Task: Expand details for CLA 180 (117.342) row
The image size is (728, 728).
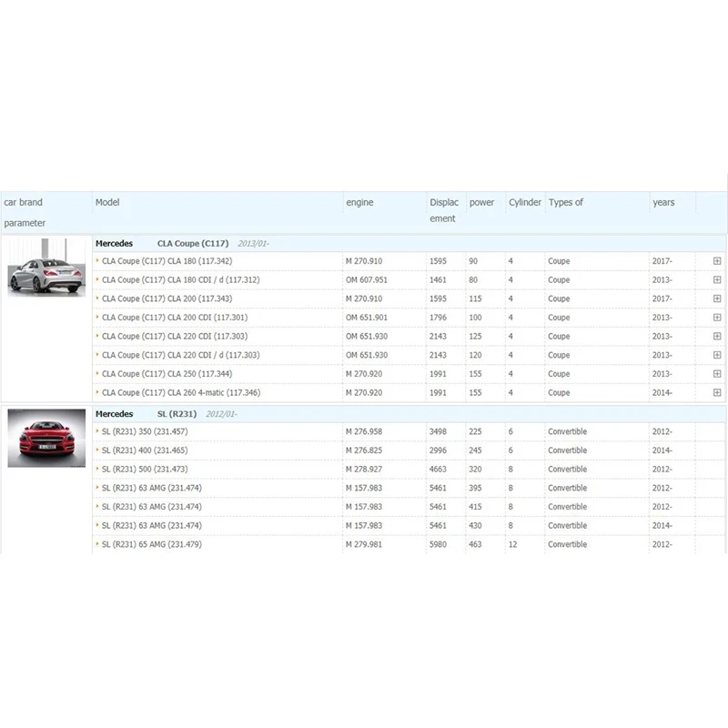Action: click(717, 261)
